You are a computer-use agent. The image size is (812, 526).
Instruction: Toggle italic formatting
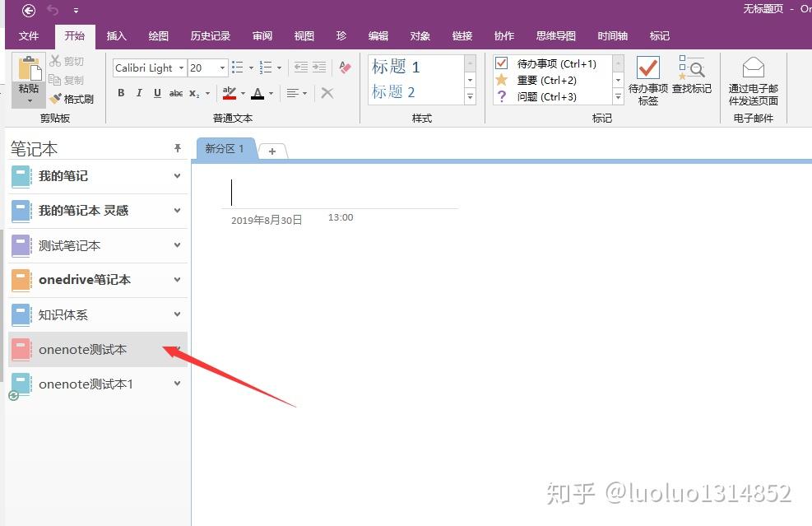click(x=139, y=93)
